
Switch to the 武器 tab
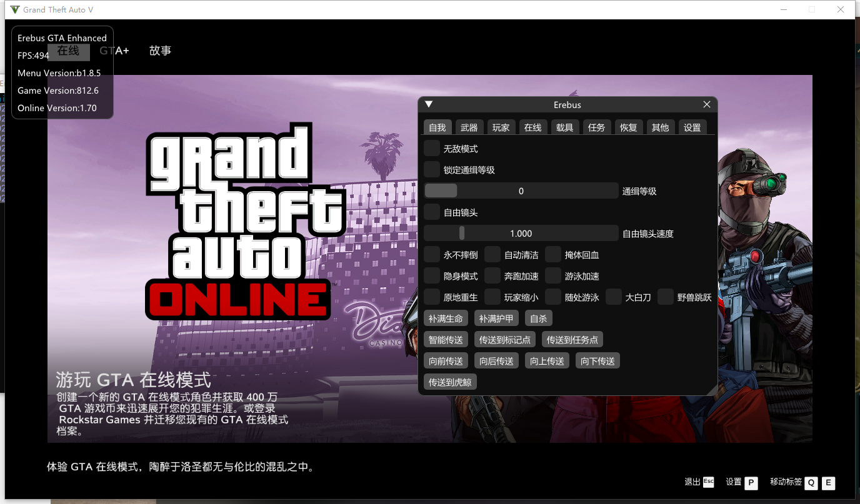(x=469, y=127)
